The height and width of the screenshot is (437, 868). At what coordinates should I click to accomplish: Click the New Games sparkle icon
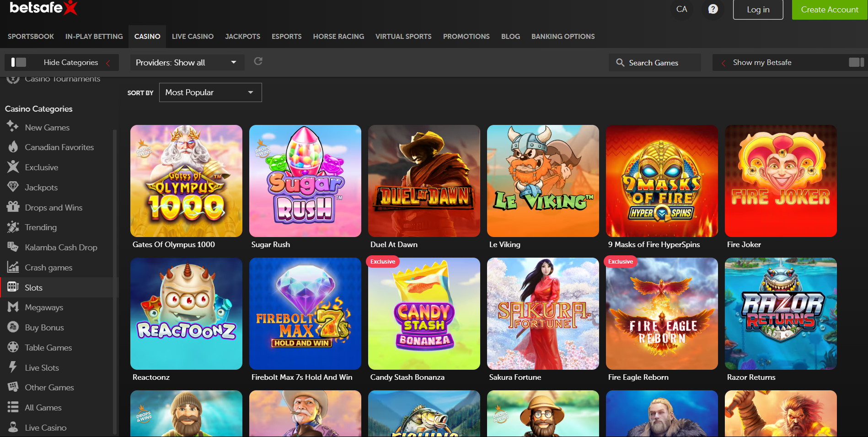click(13, 127)
